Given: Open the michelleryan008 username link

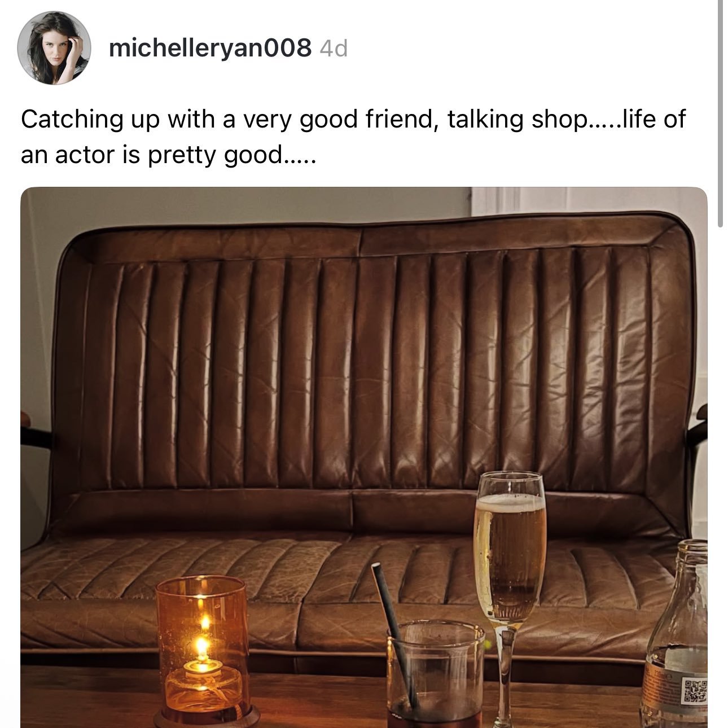Looking at the screenshot, I should 210,48.
